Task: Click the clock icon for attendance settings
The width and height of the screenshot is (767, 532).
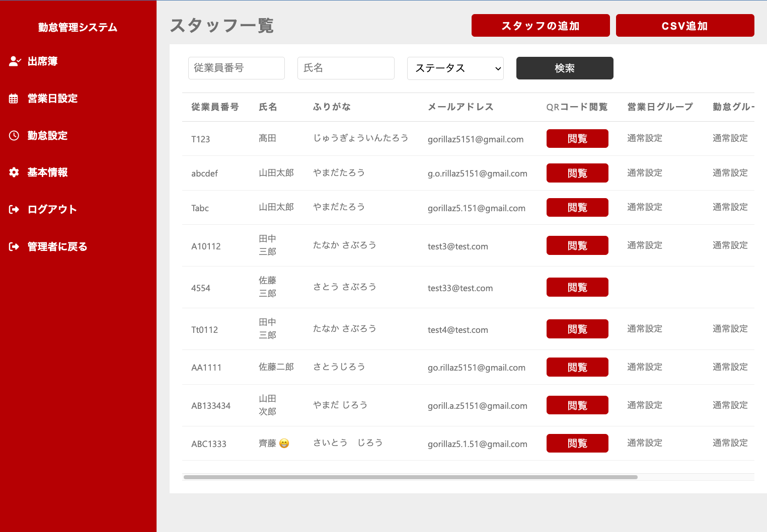Action: pos(14,135)
